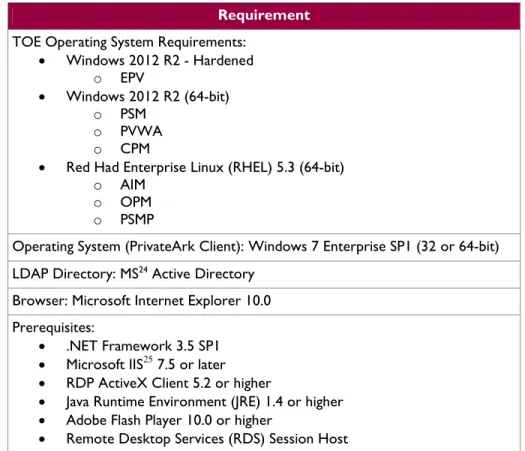Open footnote 24 next to MS

(143, 270)
